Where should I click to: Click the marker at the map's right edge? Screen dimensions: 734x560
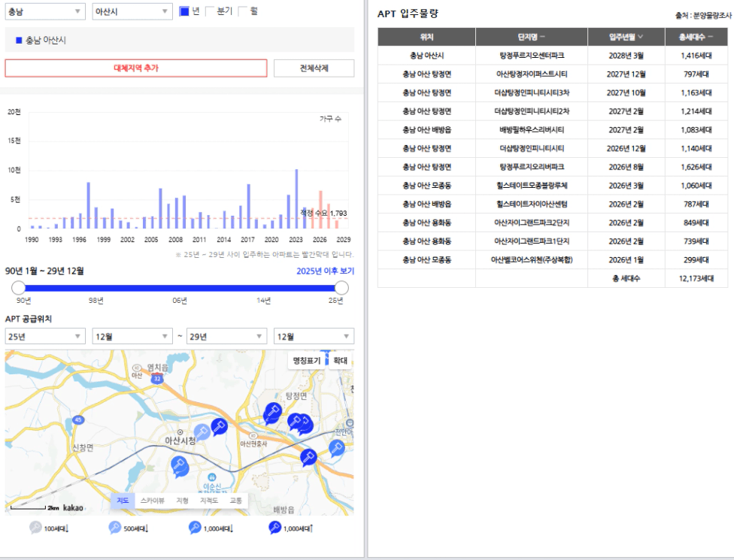[337, 448]
